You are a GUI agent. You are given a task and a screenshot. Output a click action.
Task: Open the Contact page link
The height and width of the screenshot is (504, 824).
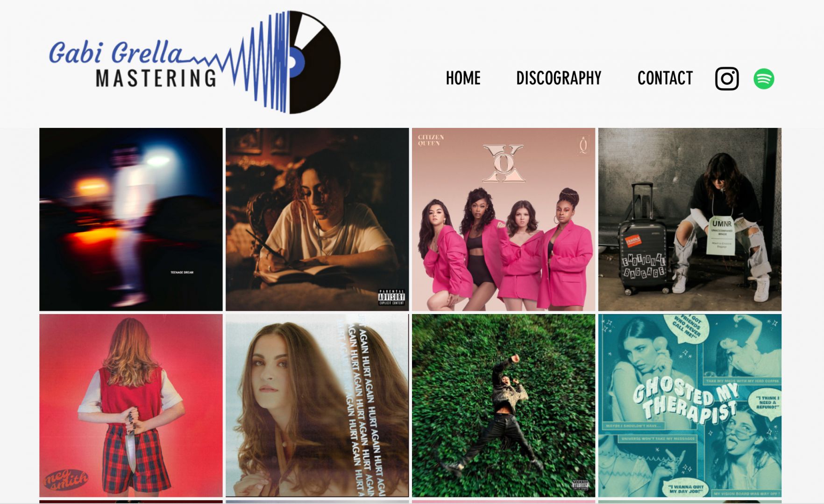point(665,78)
